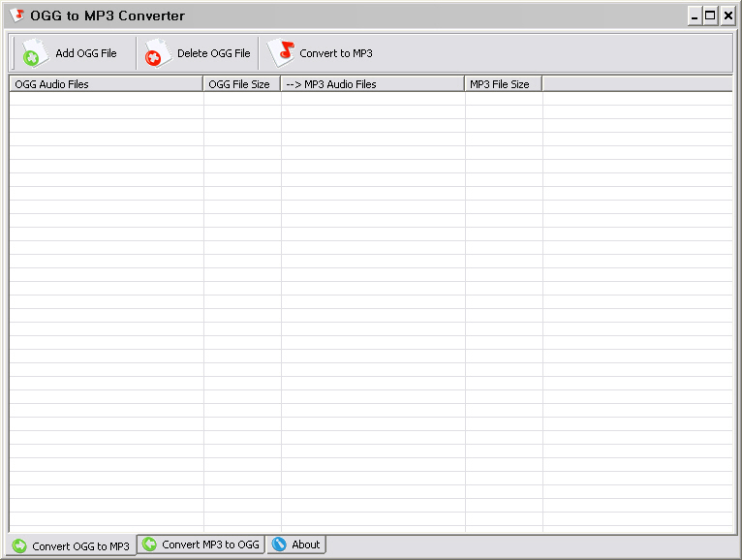Click the green arrow icon on Convert MP3 to OGG tab

tap(149, 544)
